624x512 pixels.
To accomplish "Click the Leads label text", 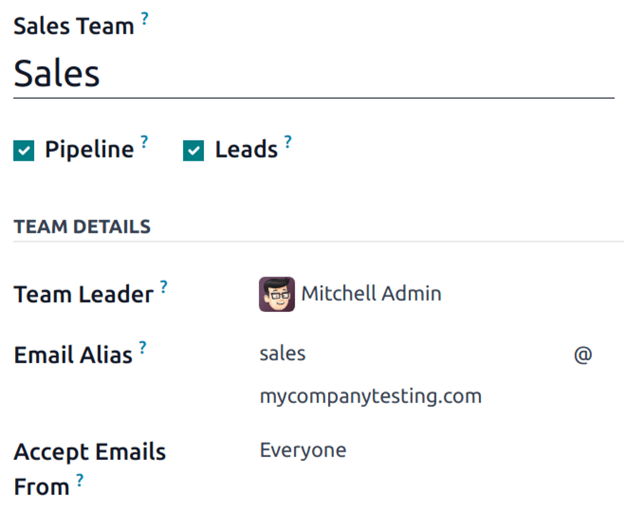I will point(246,150).
